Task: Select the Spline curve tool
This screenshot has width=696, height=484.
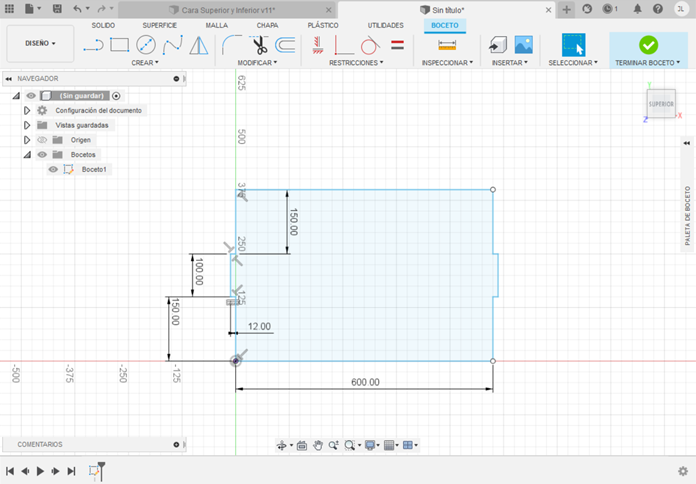Action: (172, 45)
